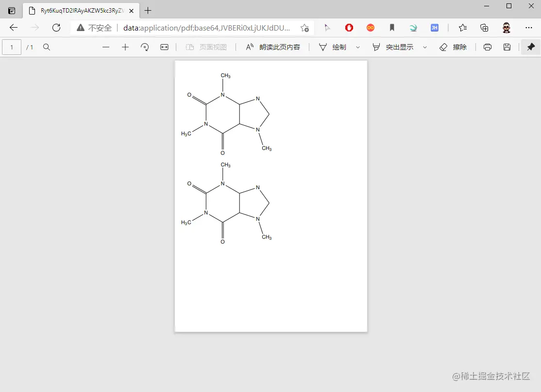Image resolution: width=541 pixels, height=392 pixels.
Task: Open PDF search magnifier icon
Action: pos(47,47)
